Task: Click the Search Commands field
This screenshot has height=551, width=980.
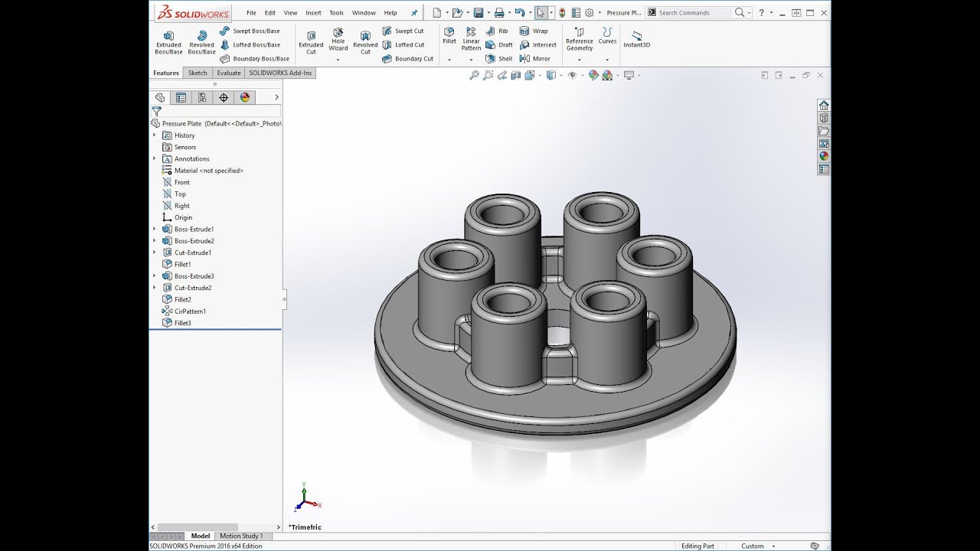Action: coord(695,12)
